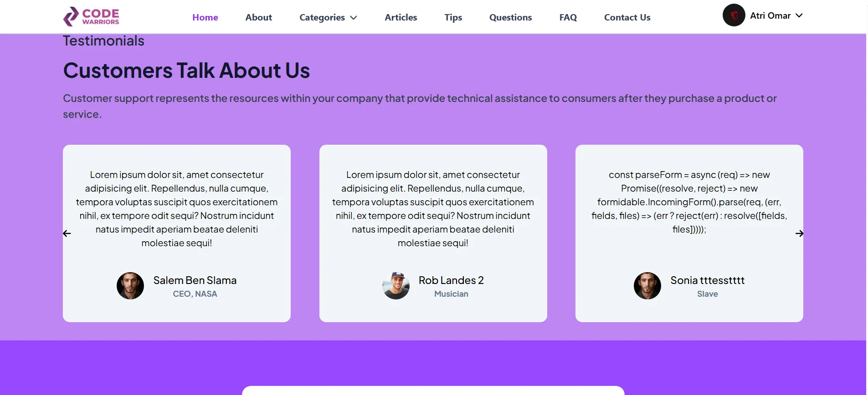Screen dimensions: 868x395
Task: Click Sonia tttesstttt's avatar photo
Action: coord(647,286)
